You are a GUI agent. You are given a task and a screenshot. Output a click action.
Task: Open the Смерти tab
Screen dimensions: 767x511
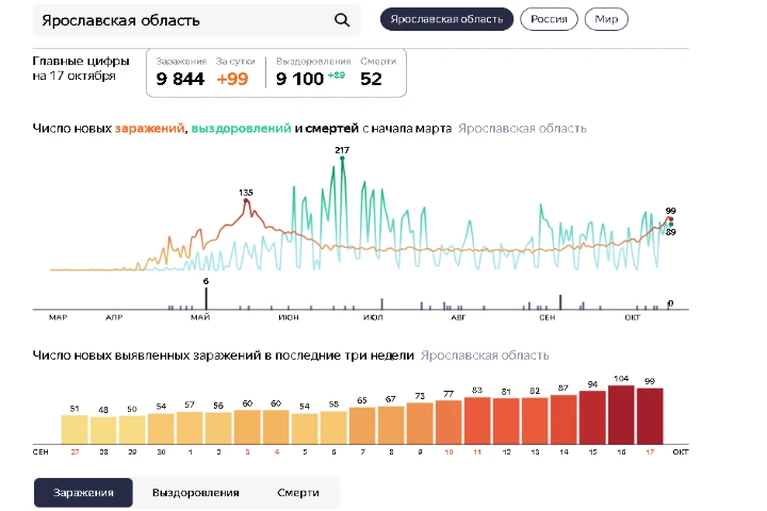click(x=298, y=492)
